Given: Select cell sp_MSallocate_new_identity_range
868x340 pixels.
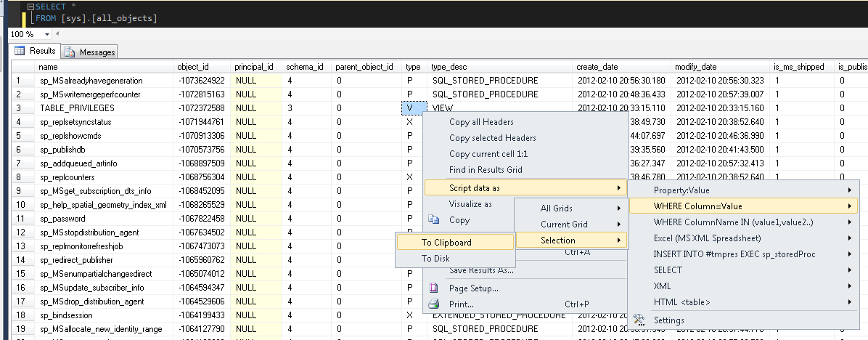Looking at the screenshot, I should (105, 329).
